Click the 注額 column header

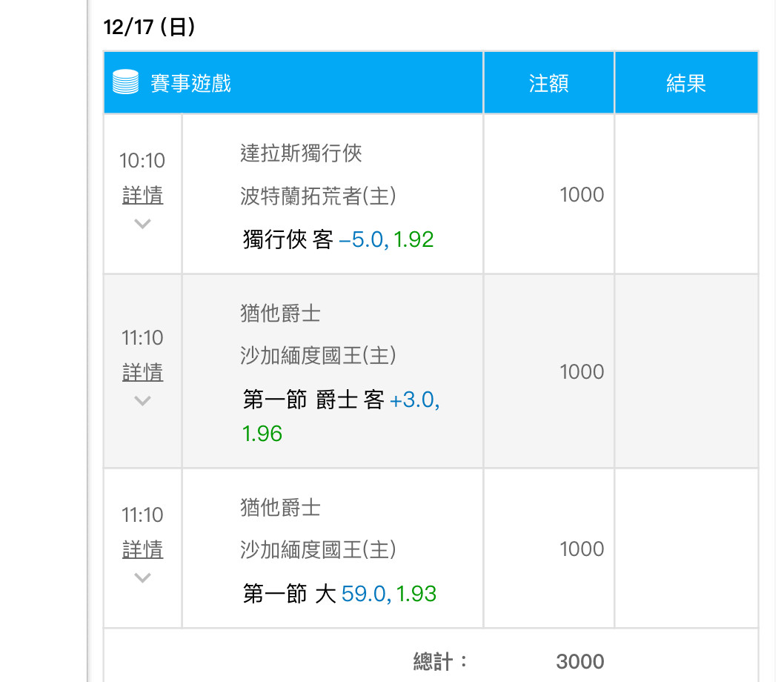(x=548, y=83)
